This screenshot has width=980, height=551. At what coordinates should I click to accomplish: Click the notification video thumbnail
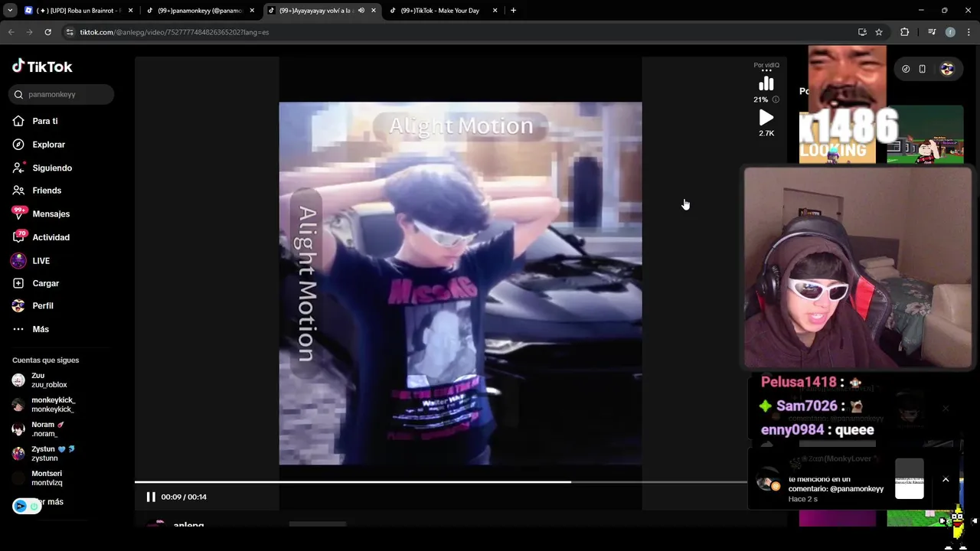click(910, 479)
